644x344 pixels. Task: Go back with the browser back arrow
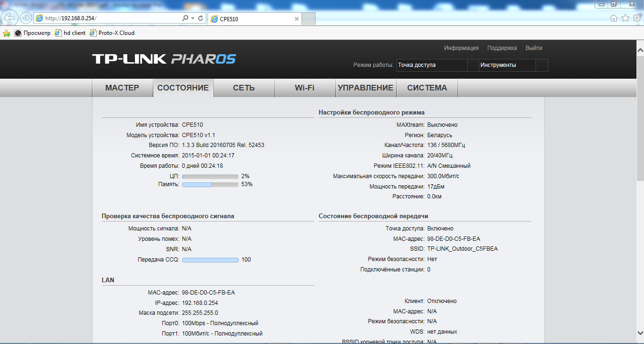pyautogui.click(x=10, y=18)
